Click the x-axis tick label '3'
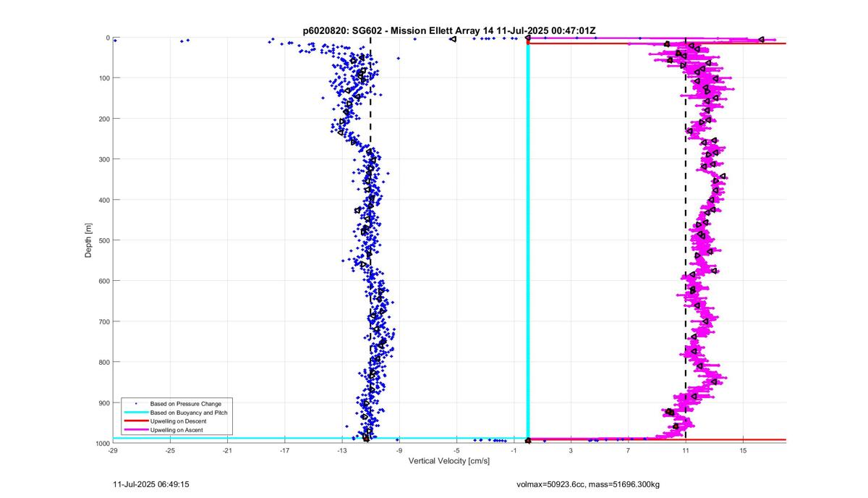 (571, 450)
